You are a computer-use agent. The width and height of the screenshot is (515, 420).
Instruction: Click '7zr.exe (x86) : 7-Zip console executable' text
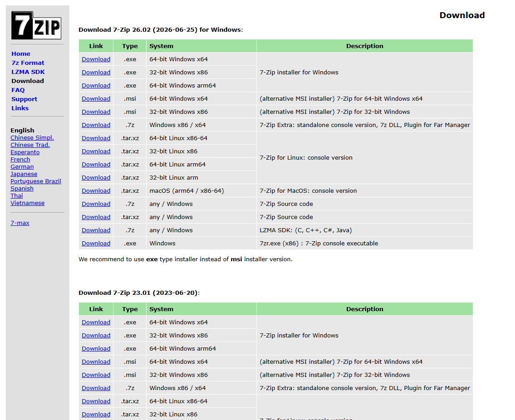319,243
